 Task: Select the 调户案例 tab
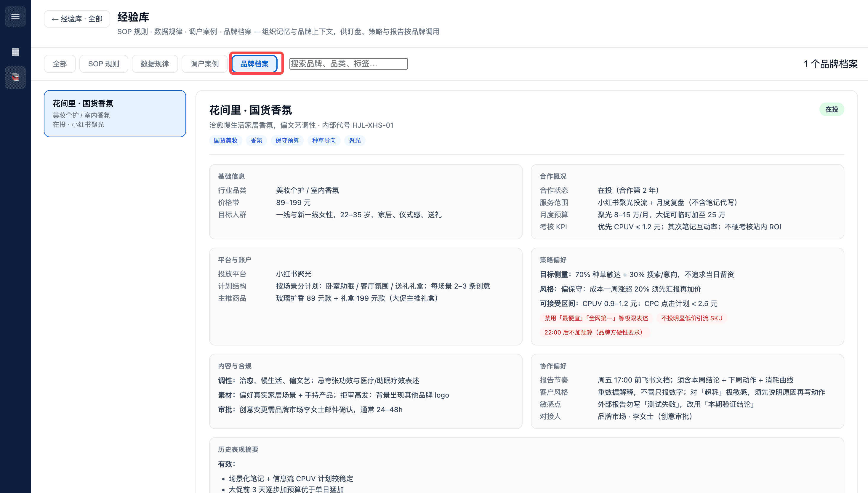tap(204, 64)
